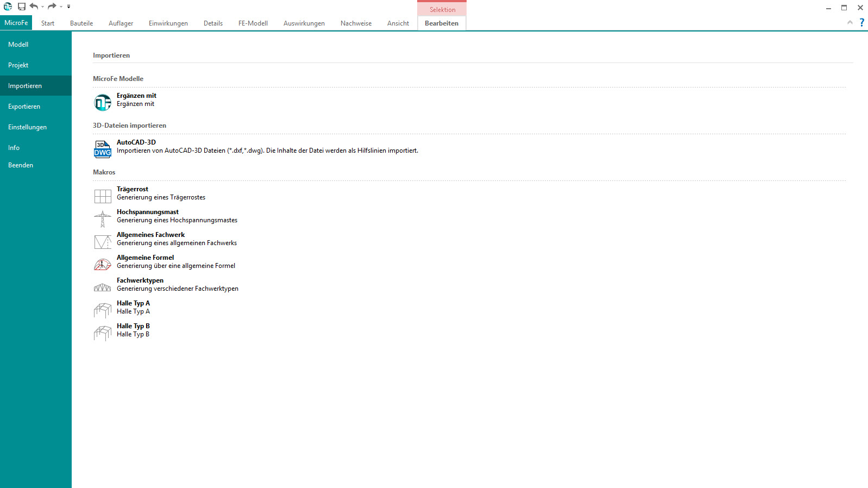Click 'Generierung über eine allgemeine Formel' text
The width and height of the screenshot is (868, 488).
(x=176, y=266)
